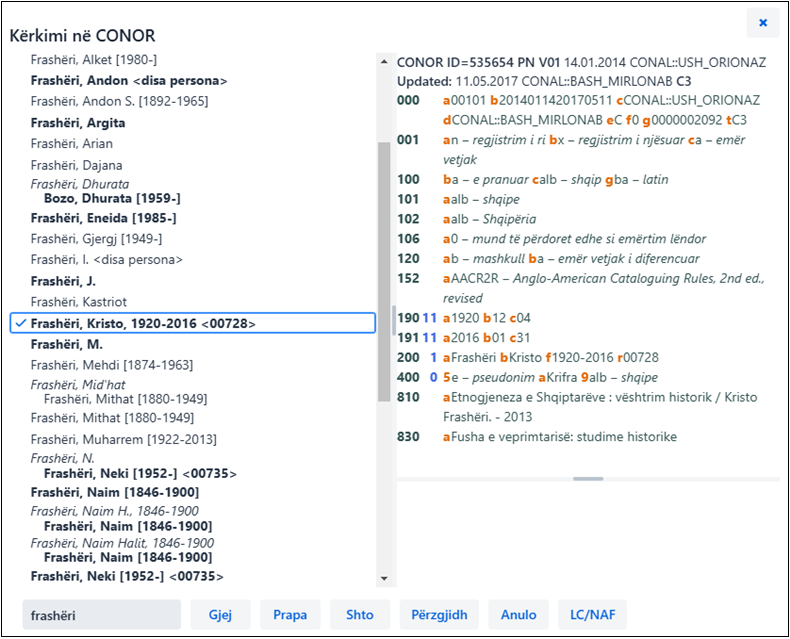Select the italic Frashëri, Mid'hat variant
The width and height of the screenshot is (790, 639).
78,385
